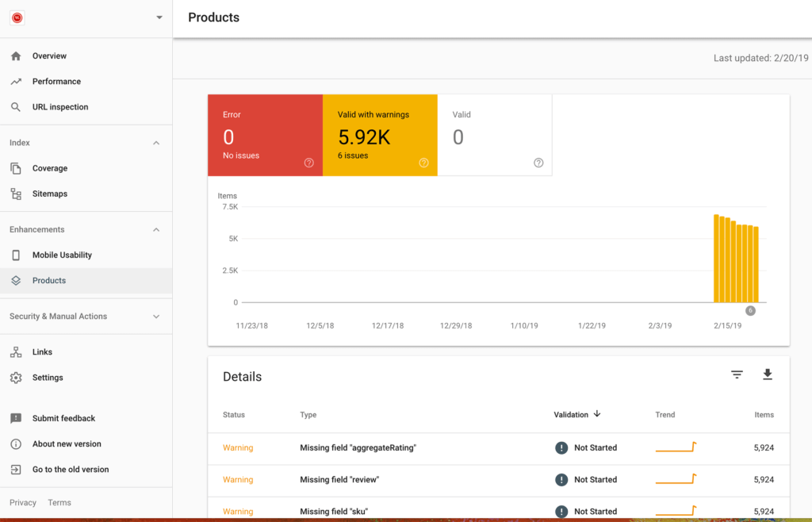Collapse the Enhancements section
This screenshot has width=812, height=522.
coord(156,230)
